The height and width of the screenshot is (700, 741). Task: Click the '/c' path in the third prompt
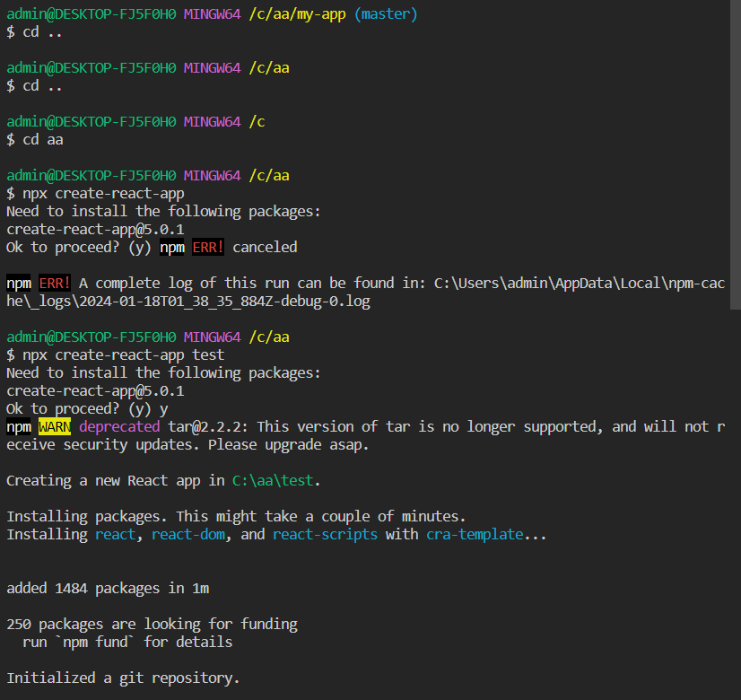[257, 122]
